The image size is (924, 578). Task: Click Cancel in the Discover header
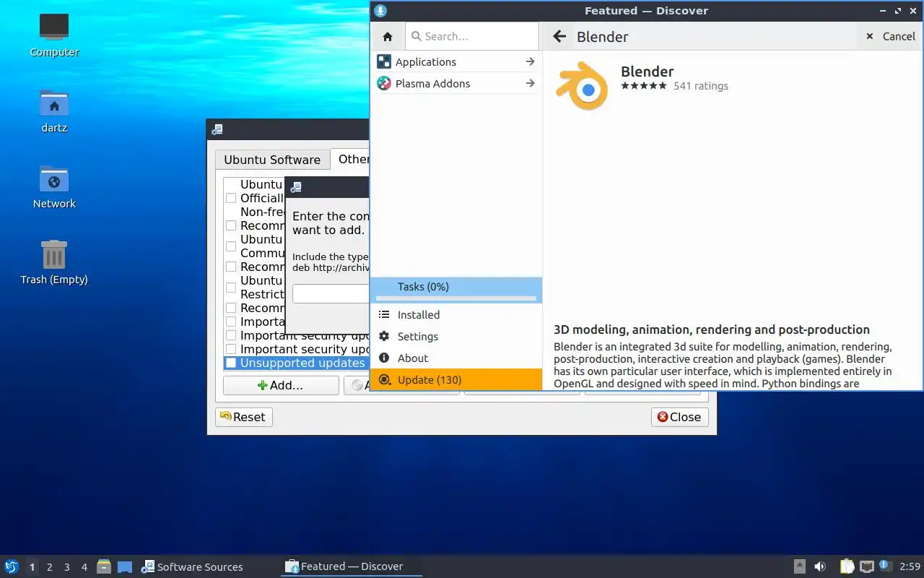coord(889,36)
